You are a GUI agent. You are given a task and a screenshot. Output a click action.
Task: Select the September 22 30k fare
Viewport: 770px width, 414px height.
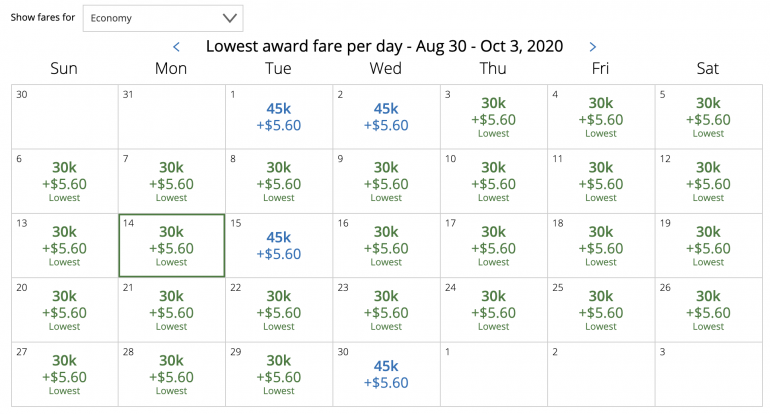pos(279,310)
